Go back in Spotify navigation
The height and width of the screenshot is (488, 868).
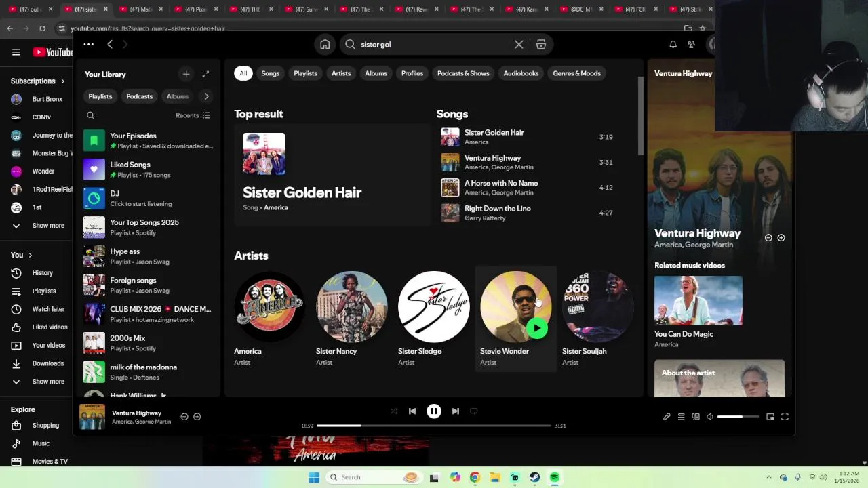(x=110, y=44)
